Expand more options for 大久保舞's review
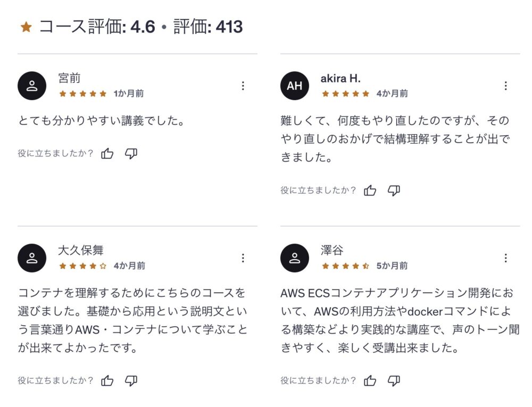Screen dimensions: 532x407 pos(243,258)
